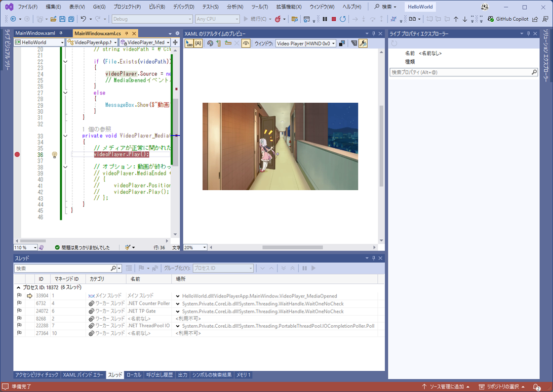Pause debugging with the Break All button
Viewport: 553px width, 392px height.
point(325,19)
